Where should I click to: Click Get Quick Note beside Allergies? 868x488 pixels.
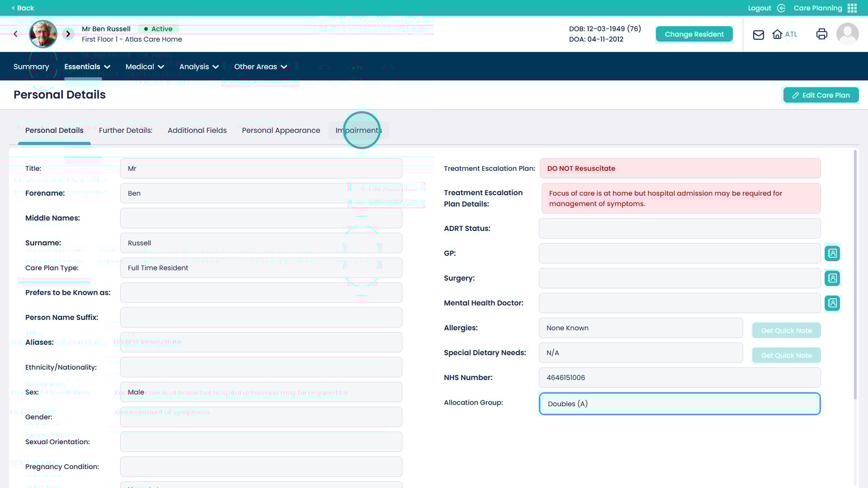pos(786,330)
